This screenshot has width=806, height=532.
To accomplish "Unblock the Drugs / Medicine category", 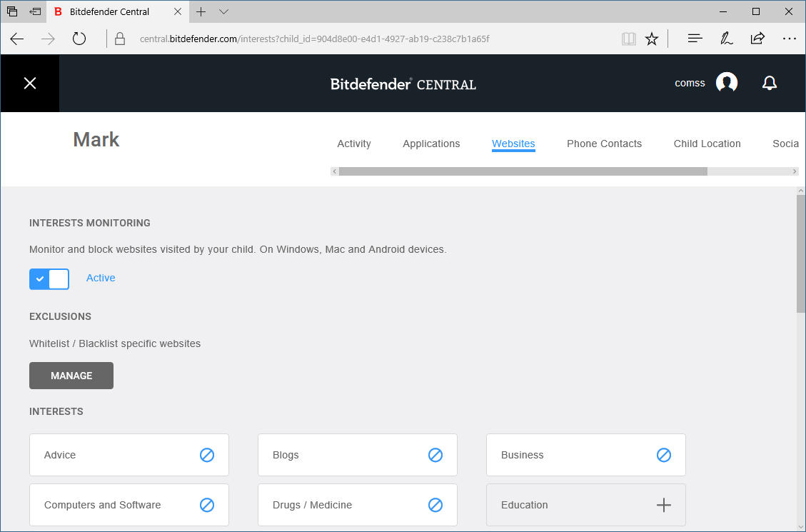I will (x=435, y=505).
